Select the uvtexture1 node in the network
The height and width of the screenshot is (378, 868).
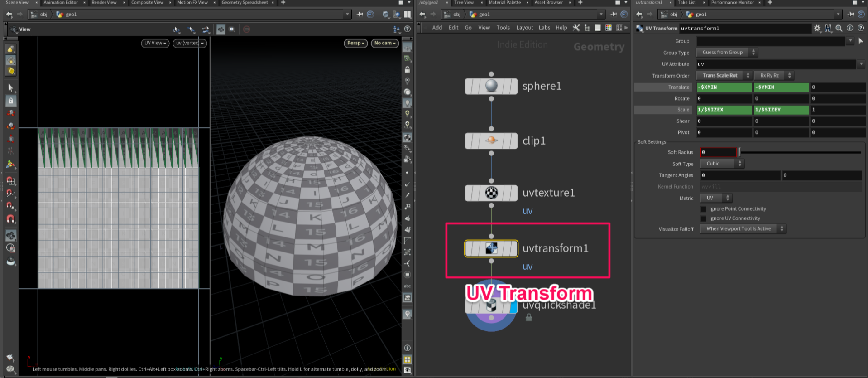[x=491, y=193]
